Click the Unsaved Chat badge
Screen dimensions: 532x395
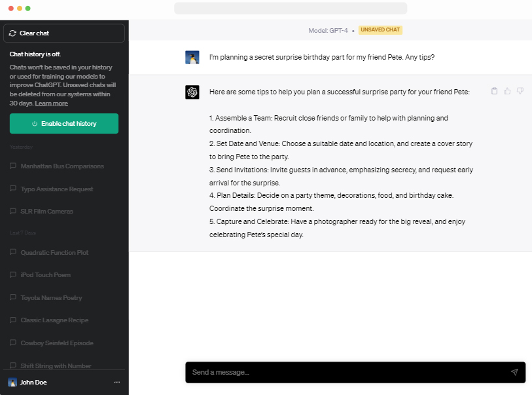(380, 30)
